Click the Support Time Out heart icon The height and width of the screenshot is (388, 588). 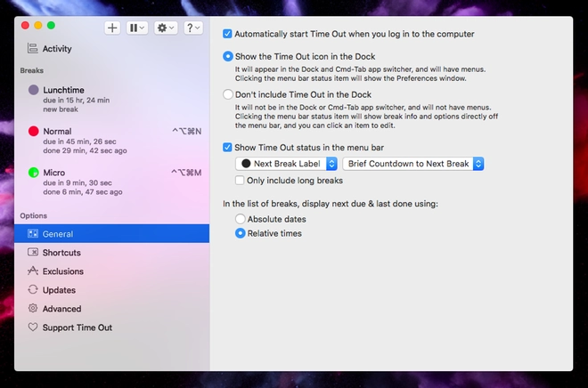33,327
